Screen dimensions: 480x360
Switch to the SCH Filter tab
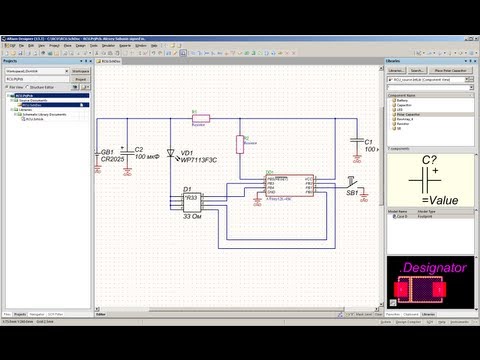55,314
